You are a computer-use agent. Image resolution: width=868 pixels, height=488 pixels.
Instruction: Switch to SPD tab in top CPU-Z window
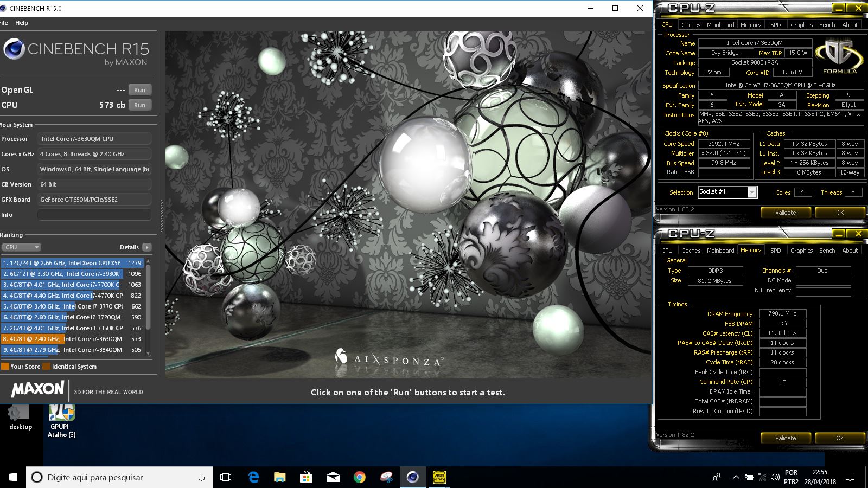776,25
